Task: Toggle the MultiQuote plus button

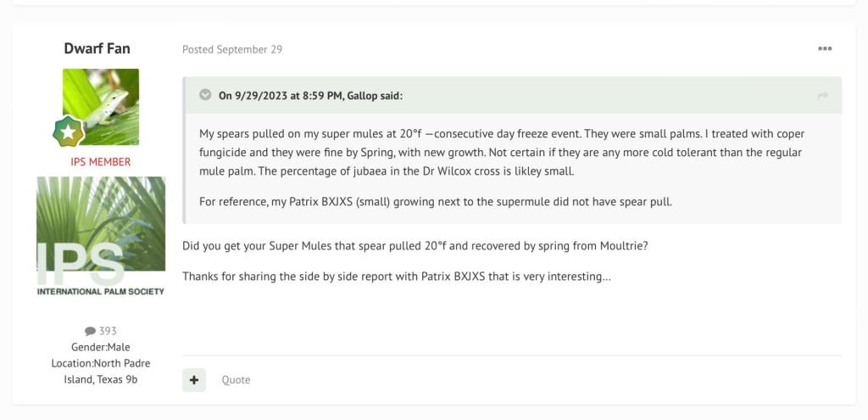Action: (x=194, y=379)
